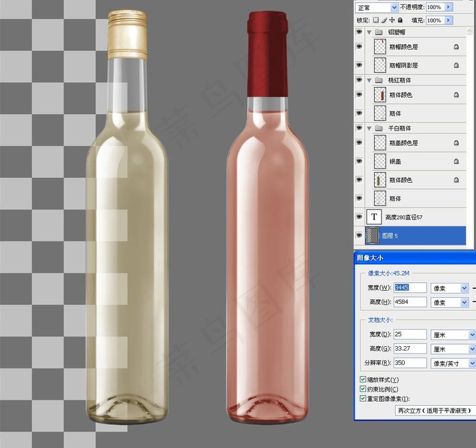This screenshot has width=476, height=448.
Task: Click the lock all padlock icon
Action: pos(400,20)
